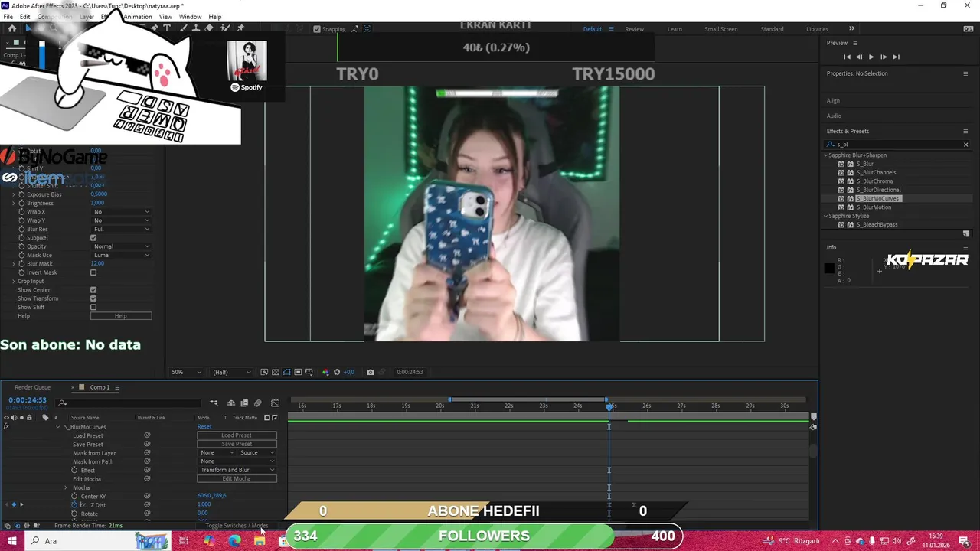Open the (Half) resolution dropdown
The image size is (980, 551).
231,372
